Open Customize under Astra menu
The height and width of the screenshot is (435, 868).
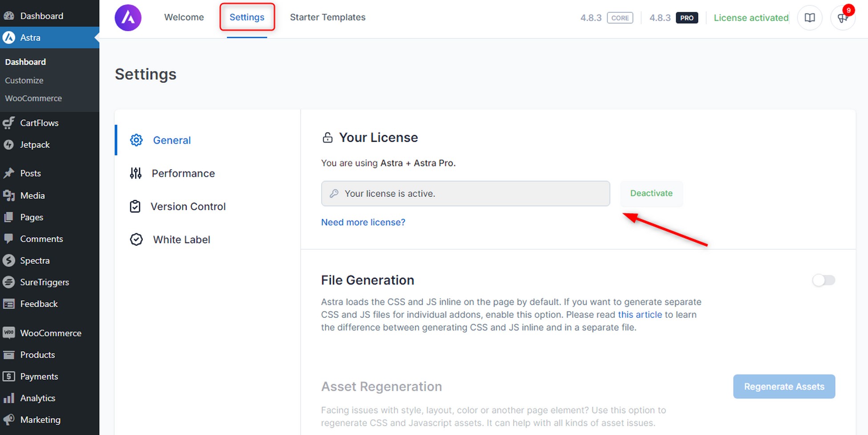[x=24, y=81]
